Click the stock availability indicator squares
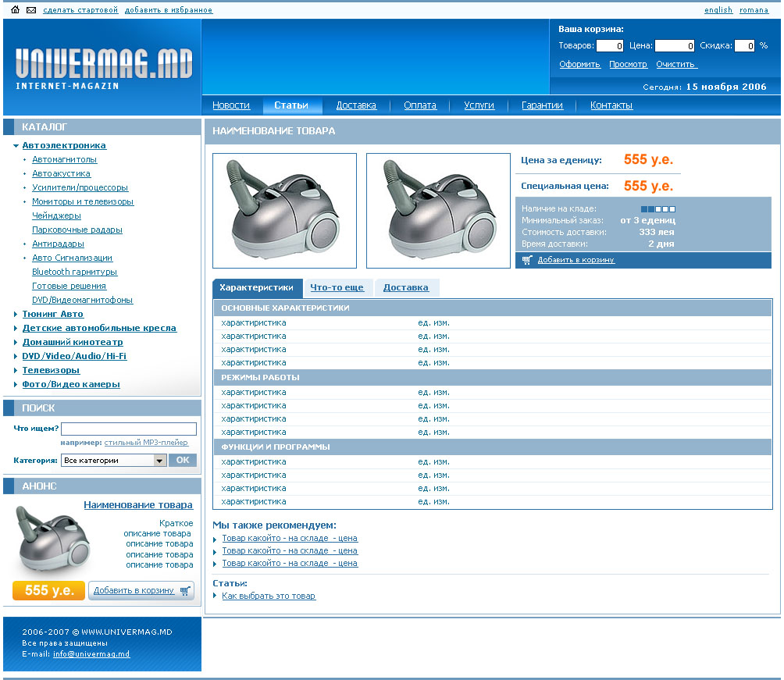The height and width of the screenshot is (680, 784). coord(657,209)
